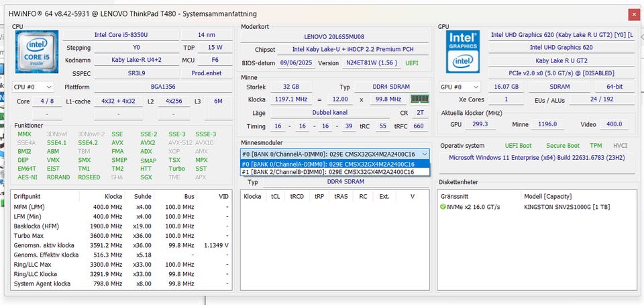
Task: Click the Intel Graphics logo
Action: coord(464,51)
